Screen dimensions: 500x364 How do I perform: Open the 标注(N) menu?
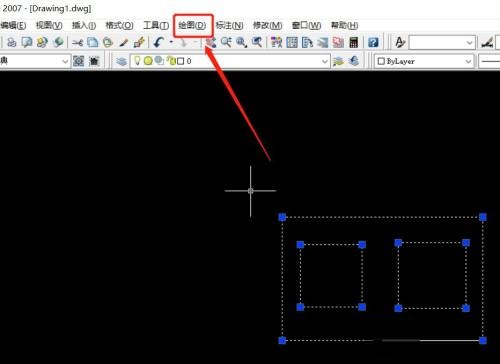coord(229,25)
